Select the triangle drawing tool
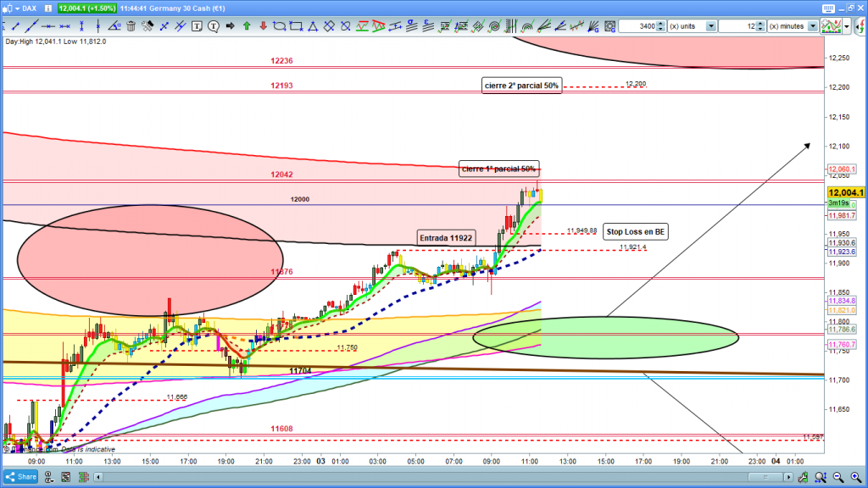This screenshot has width=868, height=488. tap(311, 26)
